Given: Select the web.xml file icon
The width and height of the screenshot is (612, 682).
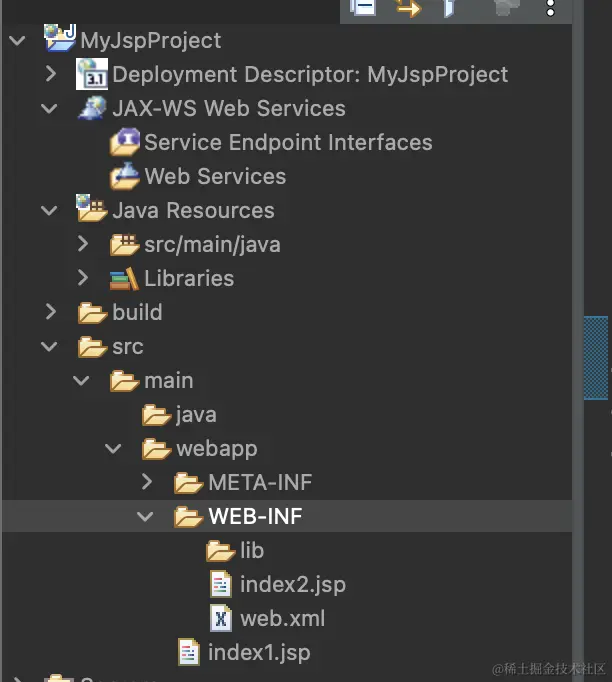Looking at the screenshot, I should pyautogui.click(x=220, y=618).
